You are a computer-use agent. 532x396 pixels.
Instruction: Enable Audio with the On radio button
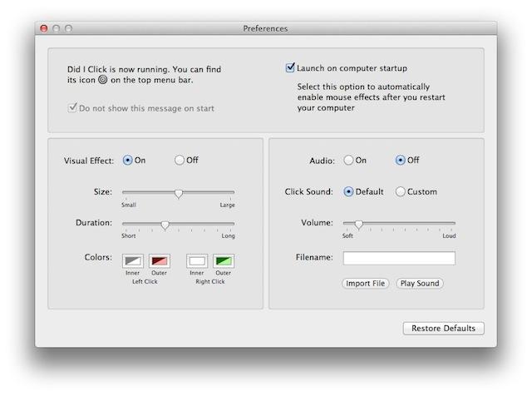349,161
